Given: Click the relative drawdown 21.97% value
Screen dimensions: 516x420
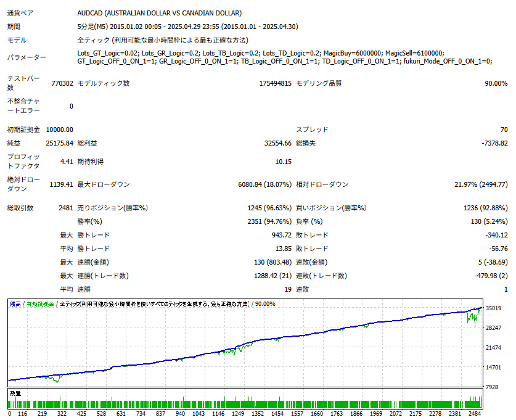Looking at the screenshot, I should tap(481, 184).
